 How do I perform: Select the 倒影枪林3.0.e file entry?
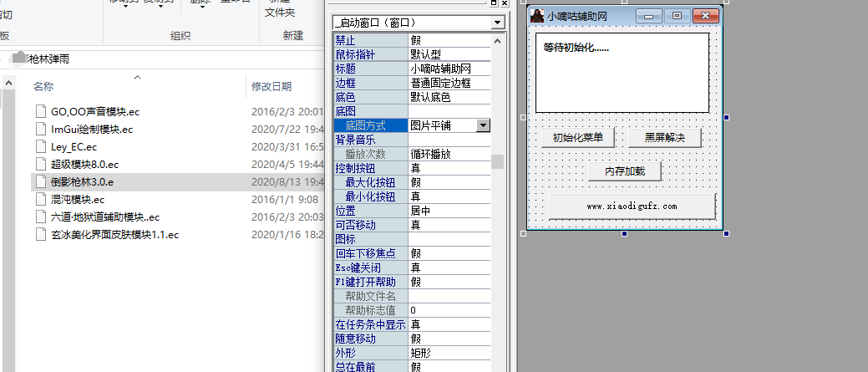pos(82,181)
